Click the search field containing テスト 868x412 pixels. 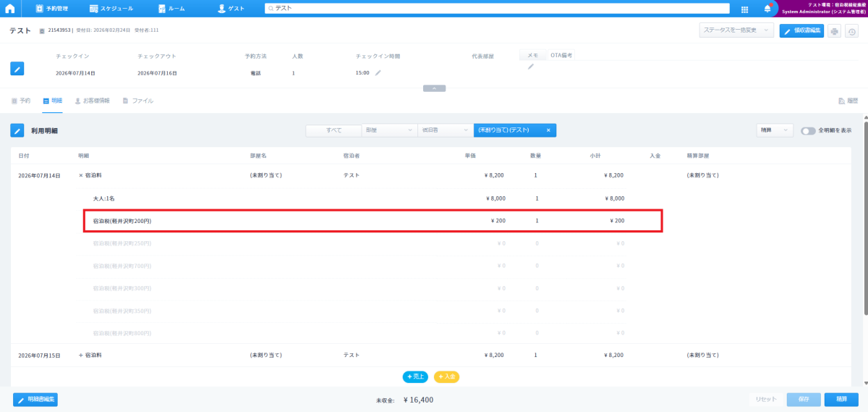coord(499,9)
